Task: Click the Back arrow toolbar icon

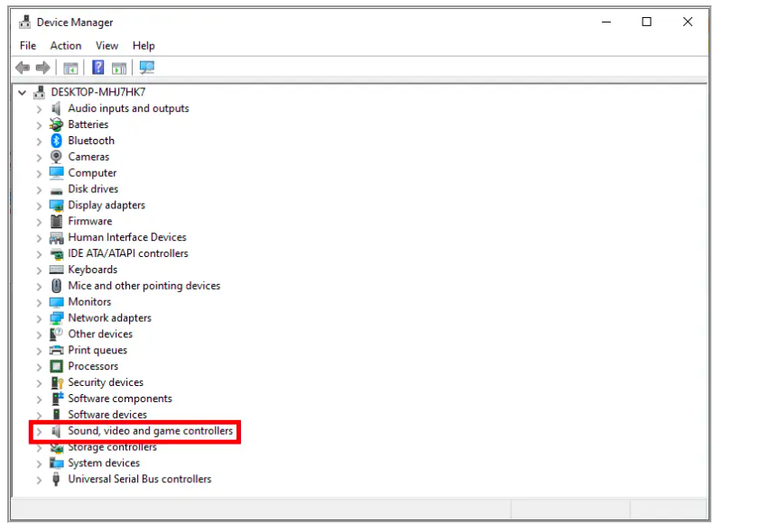Action: tap(23, 68)
